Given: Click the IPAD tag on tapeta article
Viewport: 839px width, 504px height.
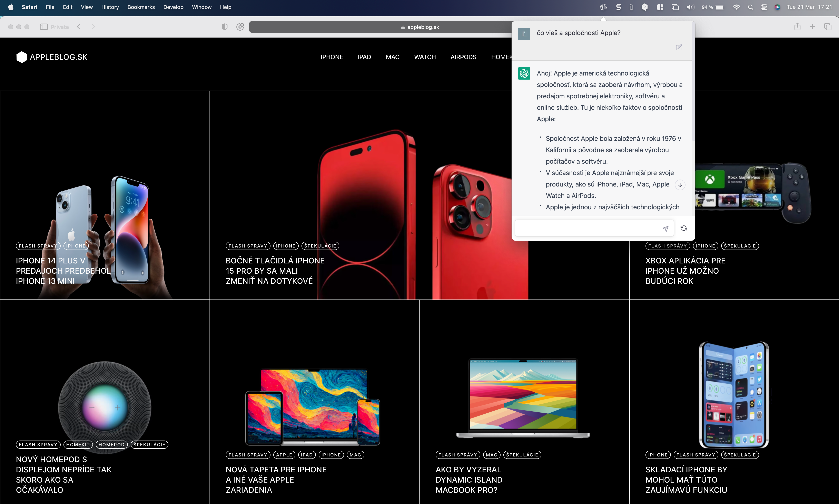Looking at the screenshot, I should tap(307, 455).
